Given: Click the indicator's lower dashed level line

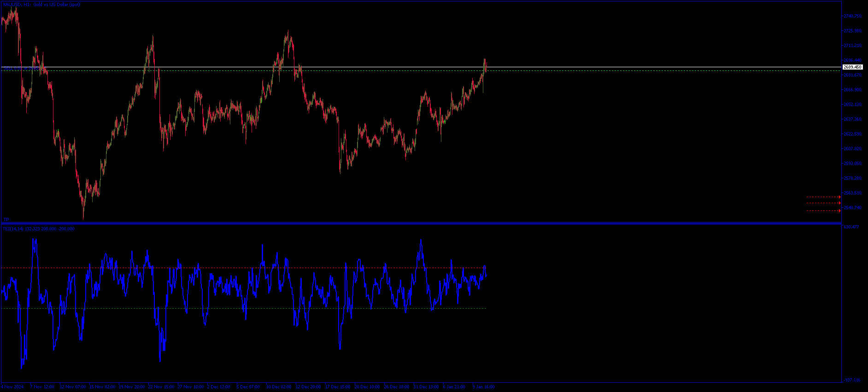Looking at the screenshot, I should point(230,308).
